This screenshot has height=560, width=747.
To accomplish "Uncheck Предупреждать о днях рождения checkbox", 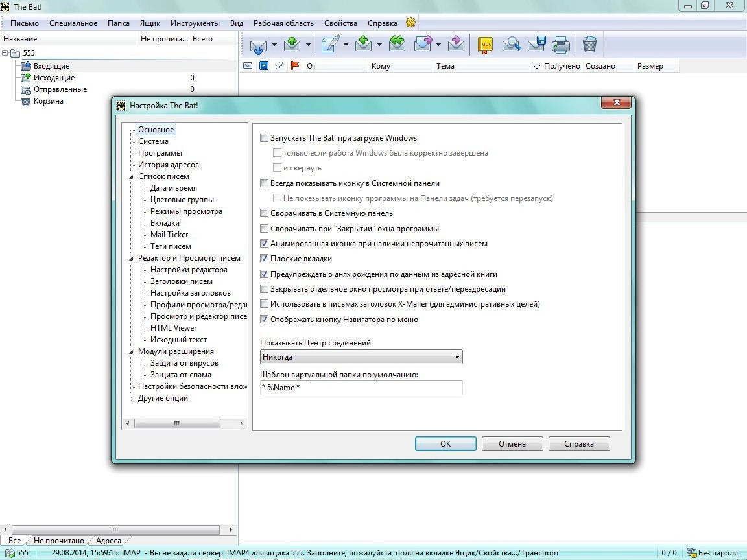I will coord(264,274).
